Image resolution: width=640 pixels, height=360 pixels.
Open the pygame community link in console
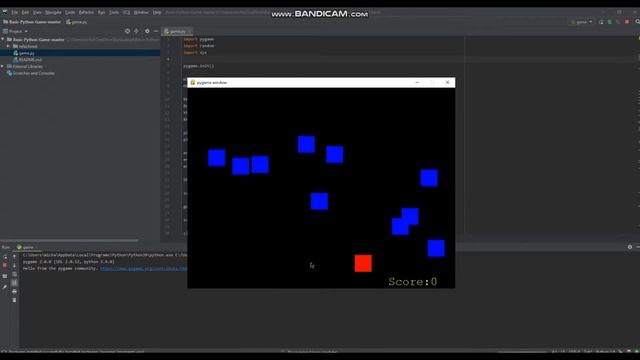[143, 269]
